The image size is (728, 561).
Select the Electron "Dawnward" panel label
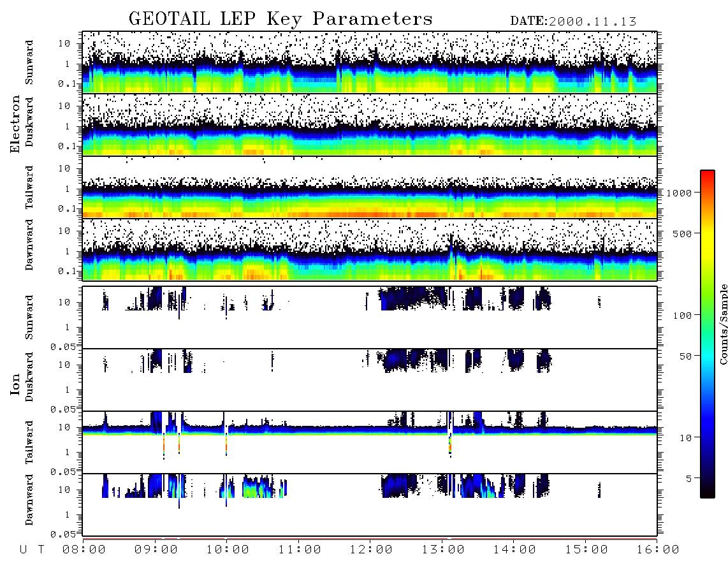coord(29,245)
